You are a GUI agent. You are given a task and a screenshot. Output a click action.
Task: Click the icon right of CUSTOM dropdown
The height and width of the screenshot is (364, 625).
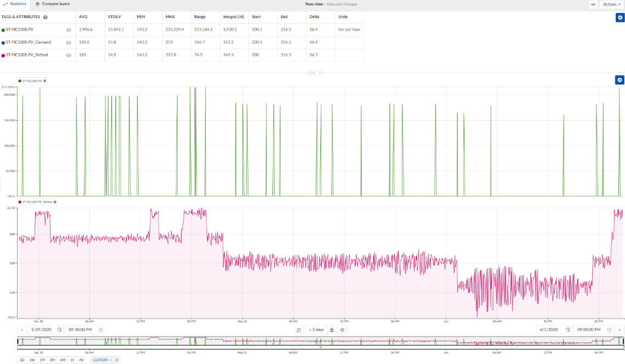[117, 360]
